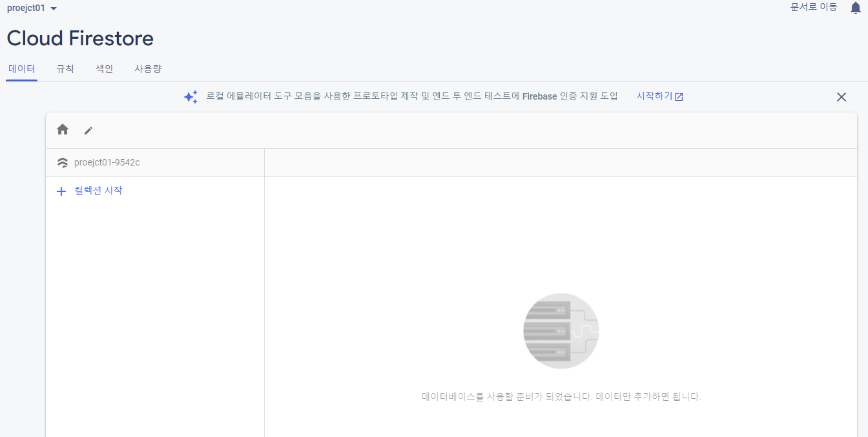This screenshot has width=868, height=437.
Task: Click the 데이터베이스를 사용할 준비가 되었습니다 message
Action: click(x=561, y=396)
